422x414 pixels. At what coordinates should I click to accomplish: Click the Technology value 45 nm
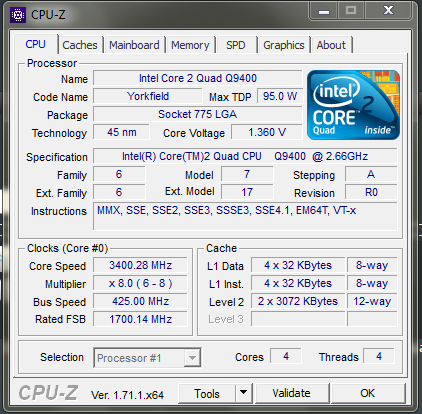pyautogui.click(x=122, y=132)
